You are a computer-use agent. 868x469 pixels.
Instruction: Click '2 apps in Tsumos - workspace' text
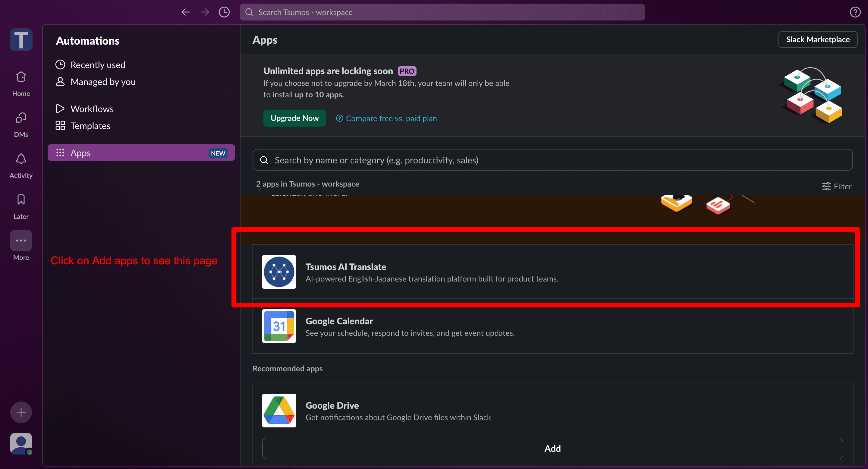coord(307,184)
